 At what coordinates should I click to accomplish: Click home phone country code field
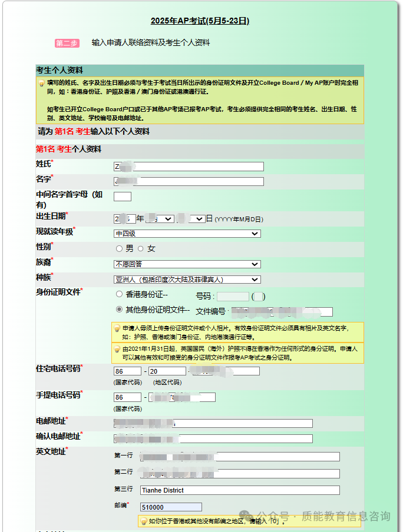click(127, 371)
